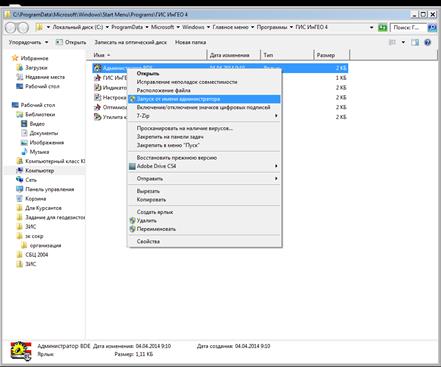441x367 pixels.
Task: Click the Настройка shortcut icon in file list
Action: tap(97, 97)
